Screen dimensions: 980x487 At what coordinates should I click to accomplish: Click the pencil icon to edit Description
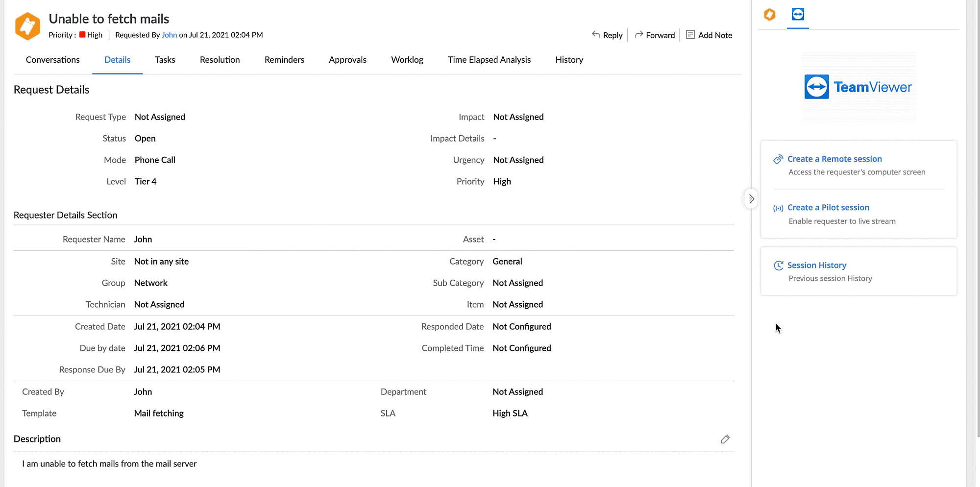click(725, 439)
